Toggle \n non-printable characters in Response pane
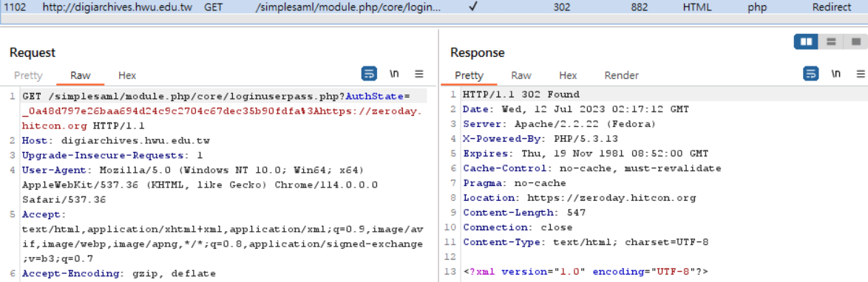The height and width of the screenshot is (282, 868). (836, 74)
